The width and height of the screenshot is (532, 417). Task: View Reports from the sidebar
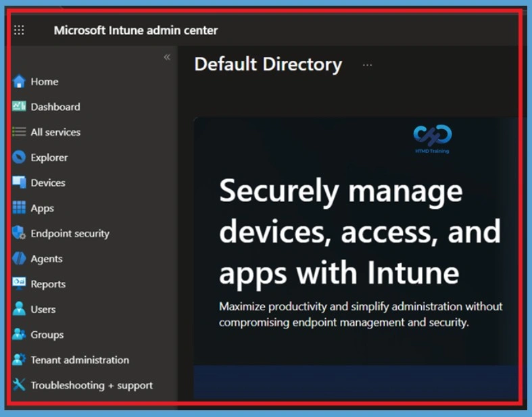click(x=48, y=285)
